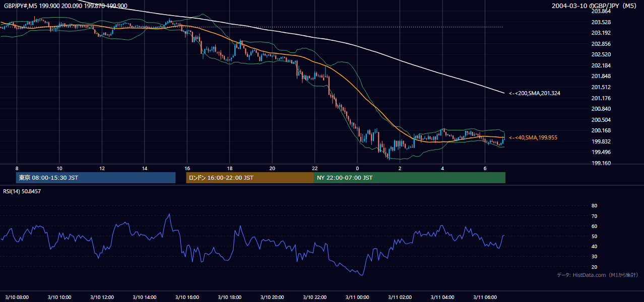This screenshot has height=302, width=644.
Task: Click the hour tick label 18
Action: click(230, 168)
